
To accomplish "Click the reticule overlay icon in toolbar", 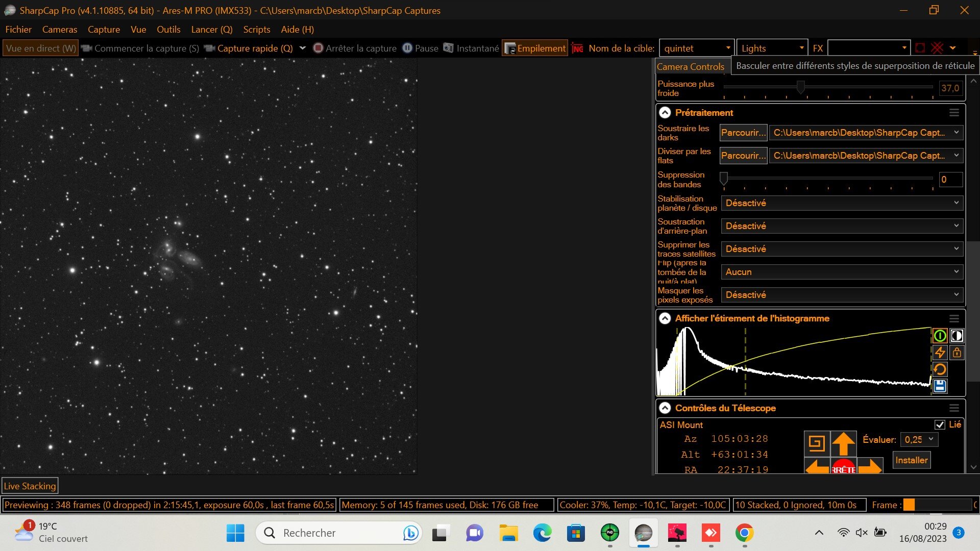I will click(937, 48).
